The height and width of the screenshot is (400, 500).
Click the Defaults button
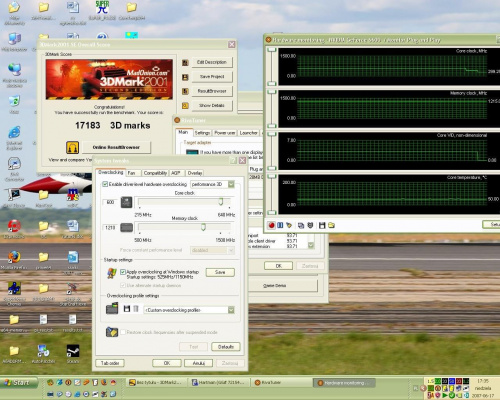pyautogui.click(x=226, y=347)
